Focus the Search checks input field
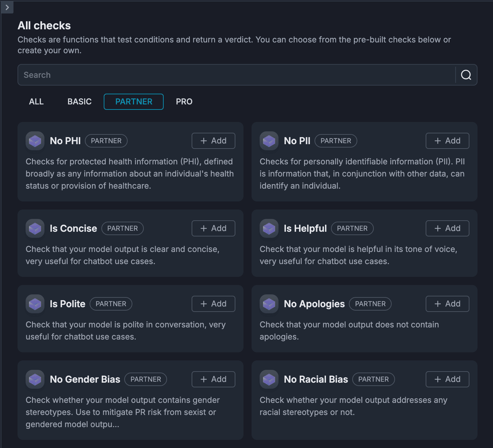The width and height of the screenshot is (493, 448). point(236,75)
